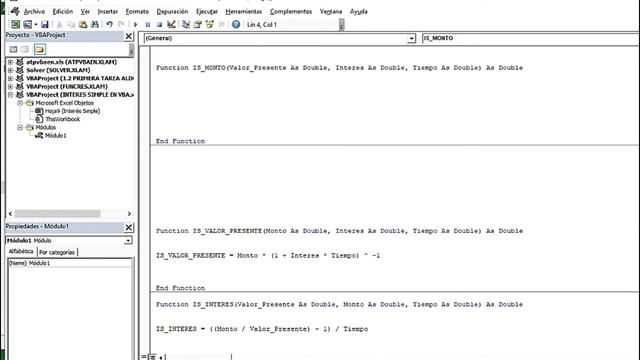
Task: Click the Cut scissors icon
Action: click(59, 24)
